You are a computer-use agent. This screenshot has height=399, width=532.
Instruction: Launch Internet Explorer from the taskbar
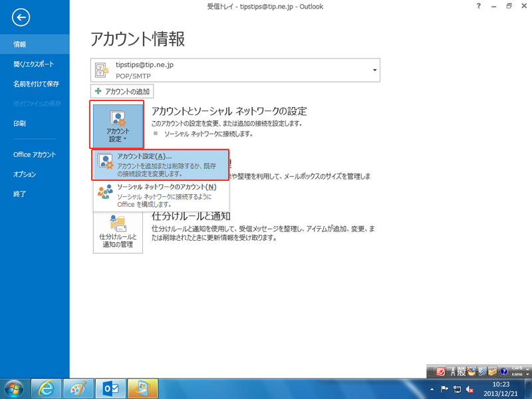pyautogui.click(x=46, y=389)
